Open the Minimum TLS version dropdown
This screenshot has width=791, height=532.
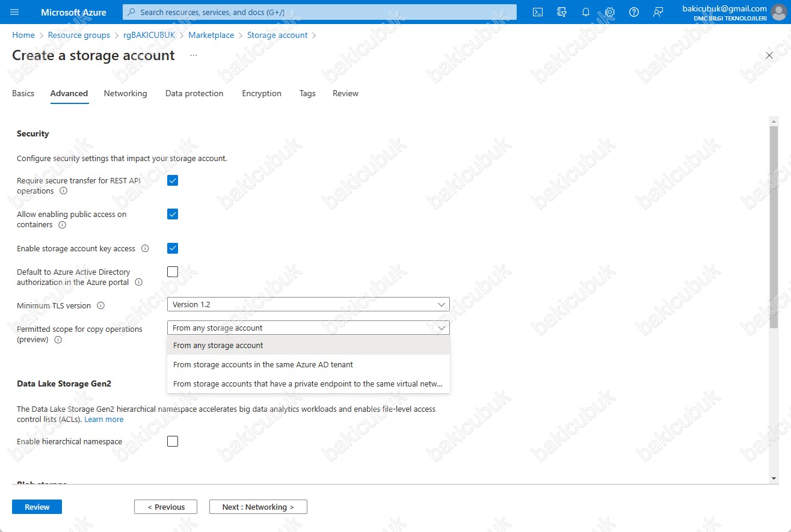pos(309,305)
